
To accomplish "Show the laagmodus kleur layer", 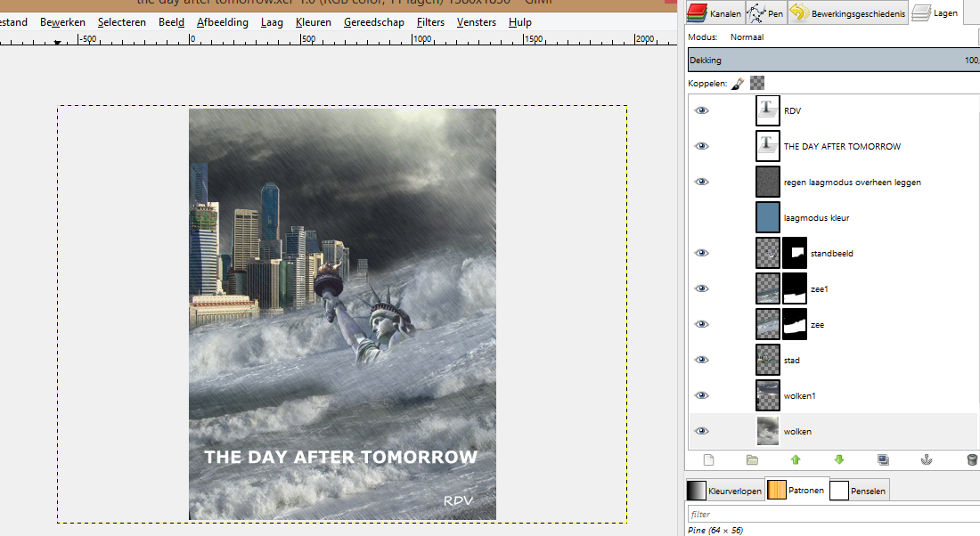I will pos(702,218).
